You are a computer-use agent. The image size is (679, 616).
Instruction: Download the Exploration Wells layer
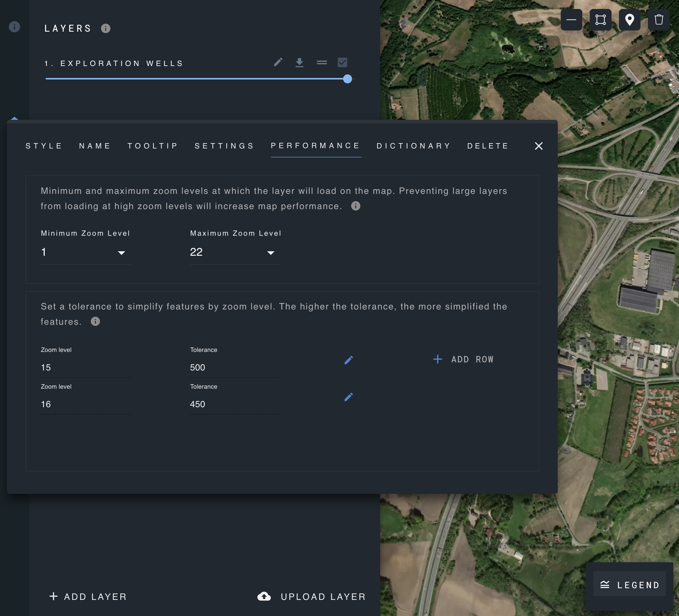pos(299,62)
